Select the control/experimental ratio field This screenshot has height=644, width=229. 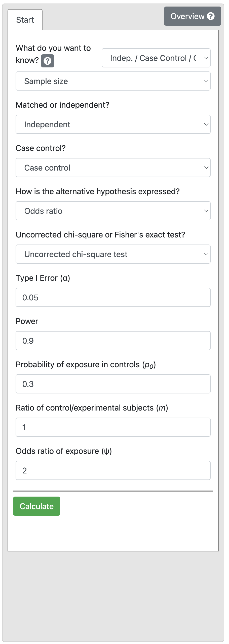tap(113, 427)
